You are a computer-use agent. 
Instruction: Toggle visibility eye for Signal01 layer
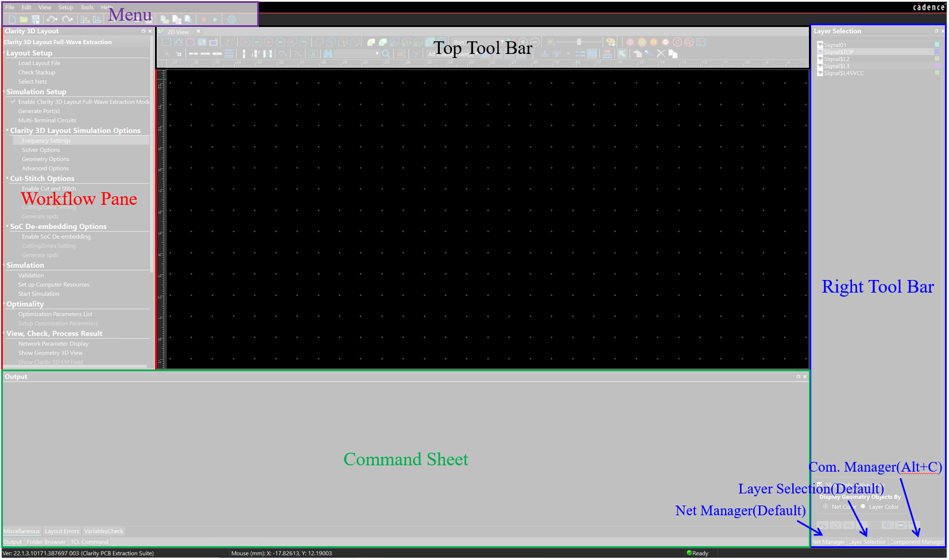tap(820, 45)
